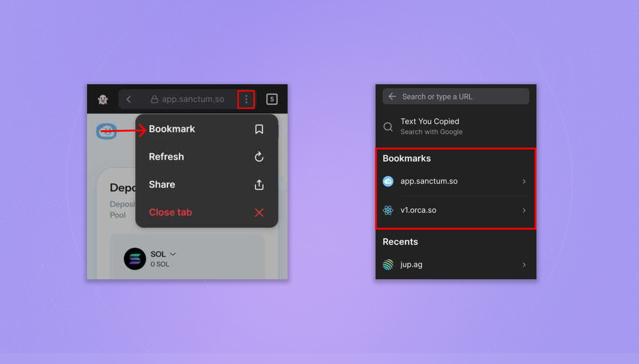Click the 0 SOL balance text
This screenshot has width=639, height=364.
160,264
